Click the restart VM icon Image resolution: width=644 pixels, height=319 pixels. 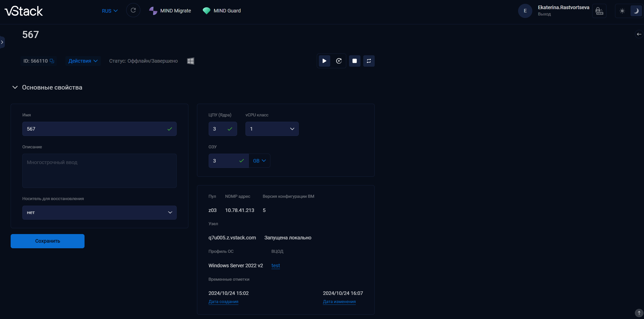click(x=339, y=61)
